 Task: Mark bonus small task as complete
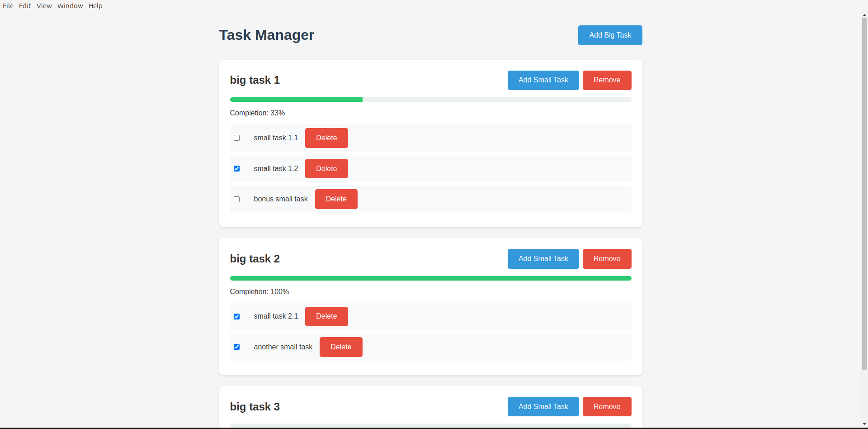[236, 199]
